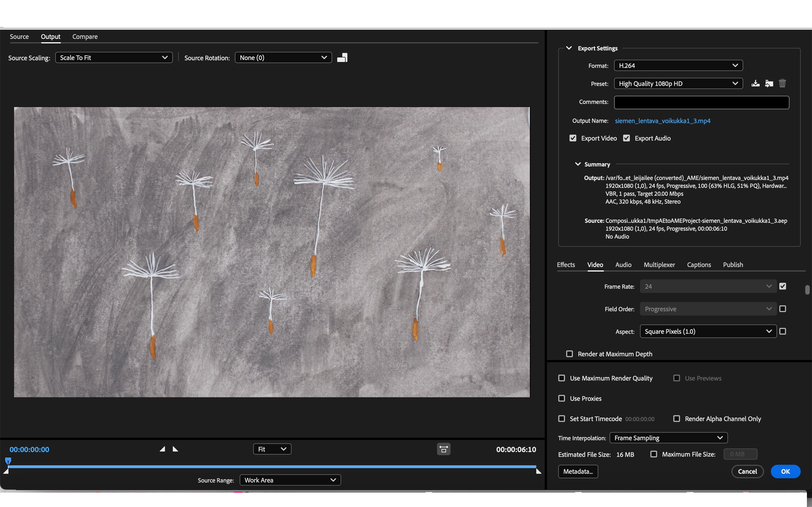The height and width of the screenshot is (507, 812).
Task: Click the Set Out Point triangle
Action: [x=175, y=449]
